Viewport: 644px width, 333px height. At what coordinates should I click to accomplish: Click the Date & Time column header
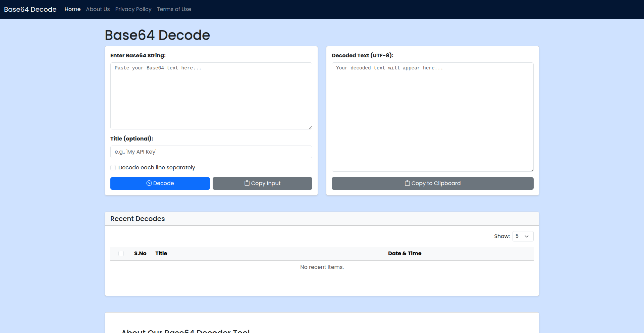point(405,254)
